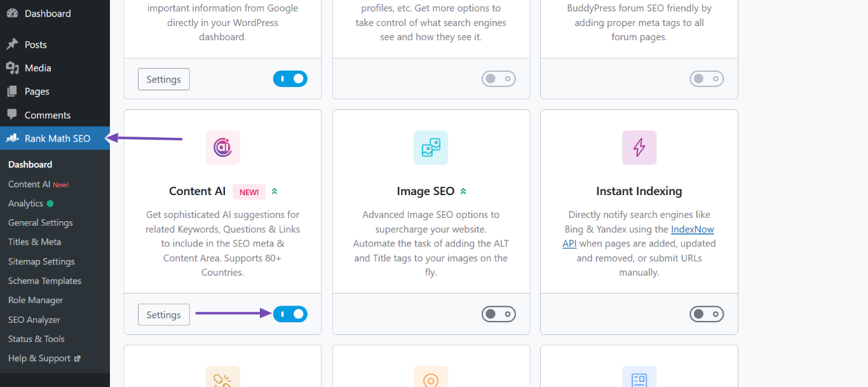
Task: Click the green Analytics status dot
Action: pyautogui.click(x=50, y=203)
